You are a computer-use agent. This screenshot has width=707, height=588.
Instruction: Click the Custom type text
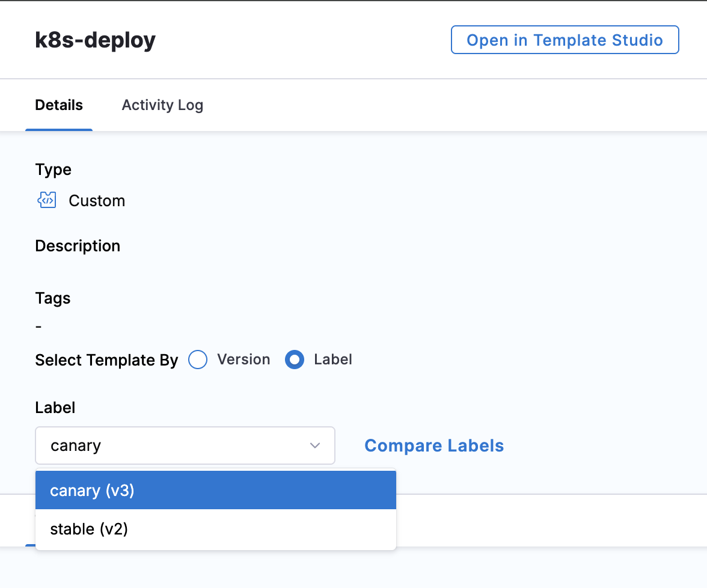97,201
